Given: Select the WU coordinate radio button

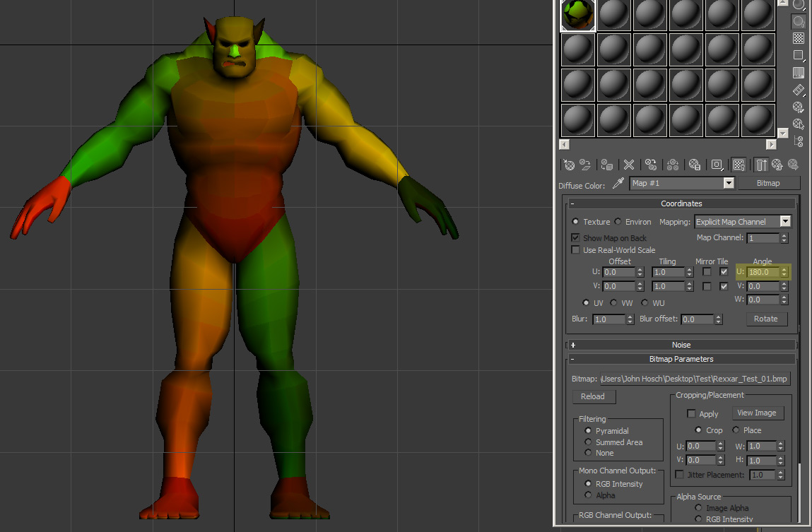Looking at the screenshot, I should (x=645, y=303).
